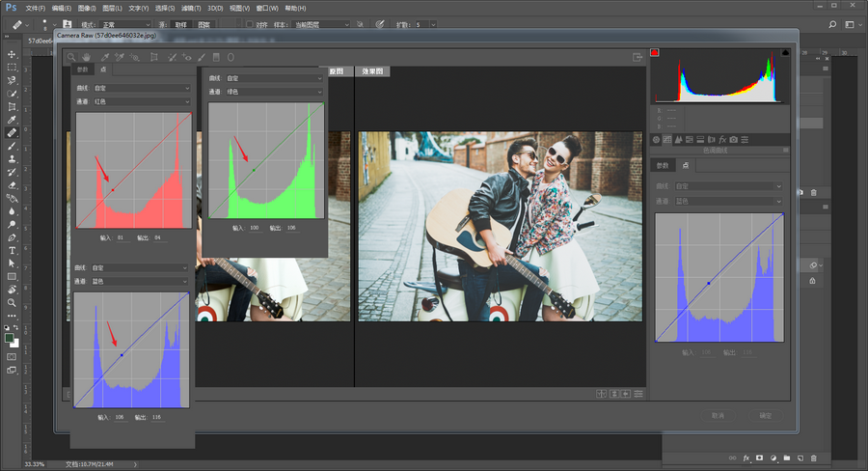Open the 通道 dropdown showing 红色
Screen dimensions: 868x471
click(x=143, y=99)
